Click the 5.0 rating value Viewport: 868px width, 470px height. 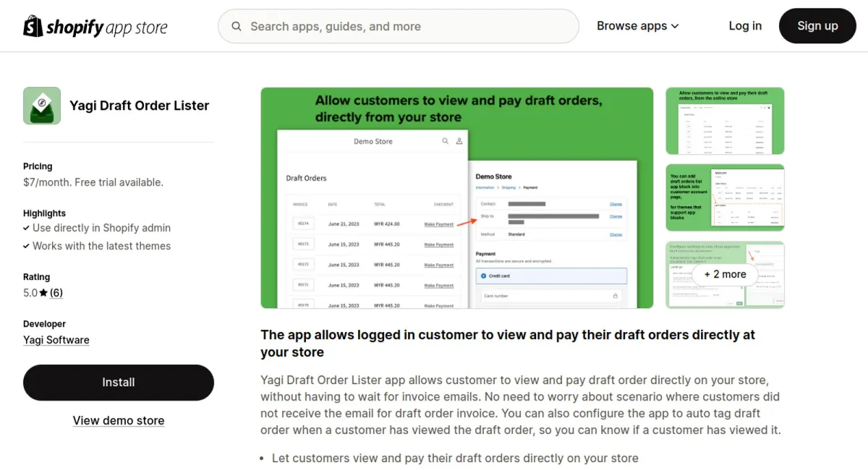30,293
